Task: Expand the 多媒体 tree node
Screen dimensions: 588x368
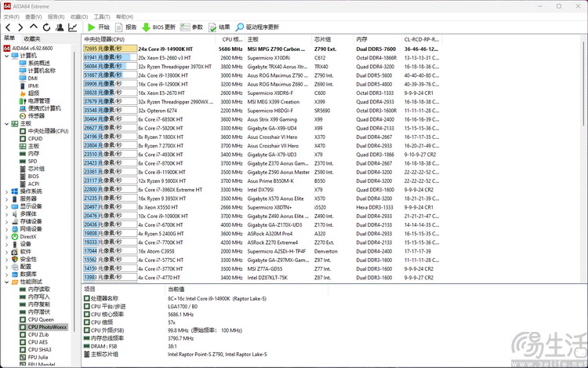Action: click(x=6, y=214)
